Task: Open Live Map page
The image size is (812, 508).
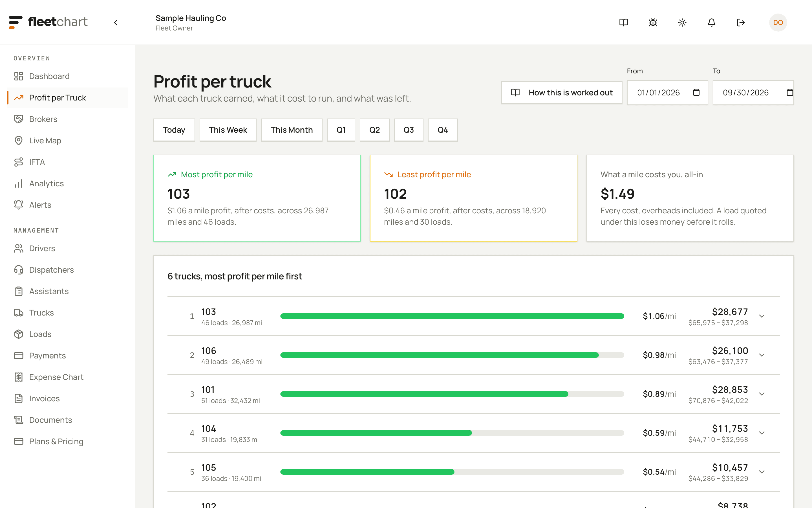Action: 67,141
